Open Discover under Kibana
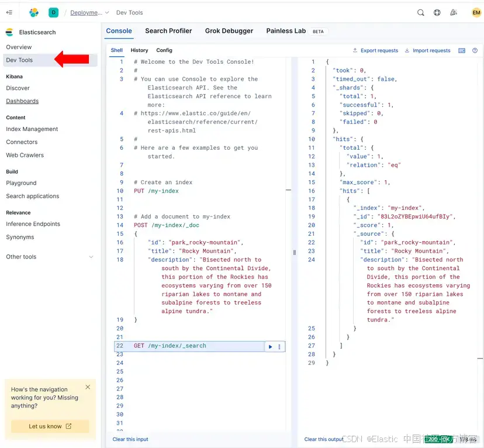 (x=18, y=88)
